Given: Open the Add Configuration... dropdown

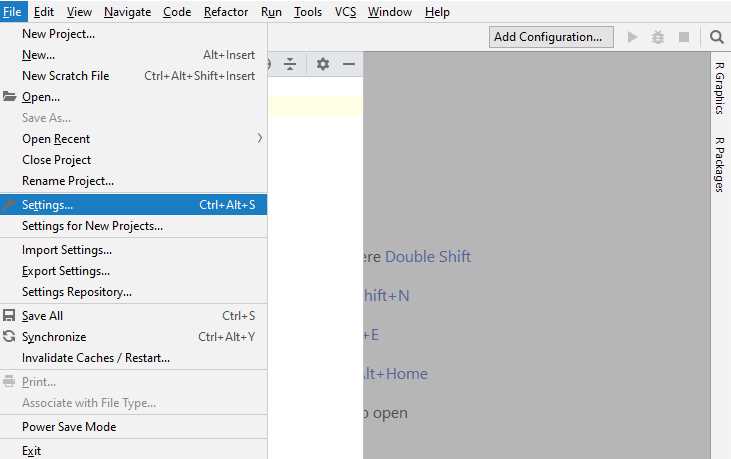Looking at the screenshot, I should (551, 37).
